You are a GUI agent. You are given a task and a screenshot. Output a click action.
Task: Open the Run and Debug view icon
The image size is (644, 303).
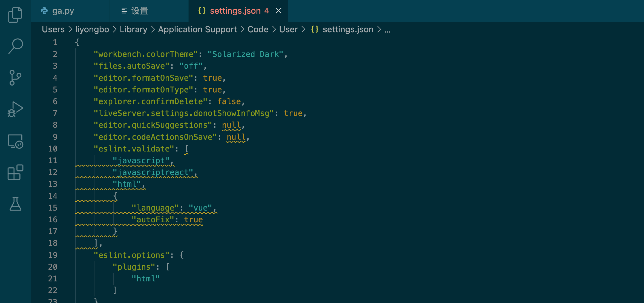click(15, 109)
